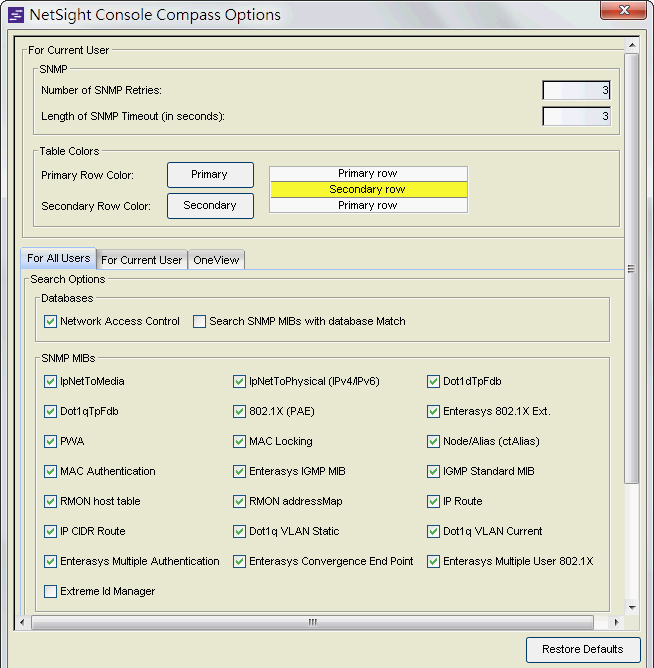The width and height of the screenshot is (654, 668).
Task: Uncheck the PWA checkbox
Action: pyautogui.click(x=50, y=441)
